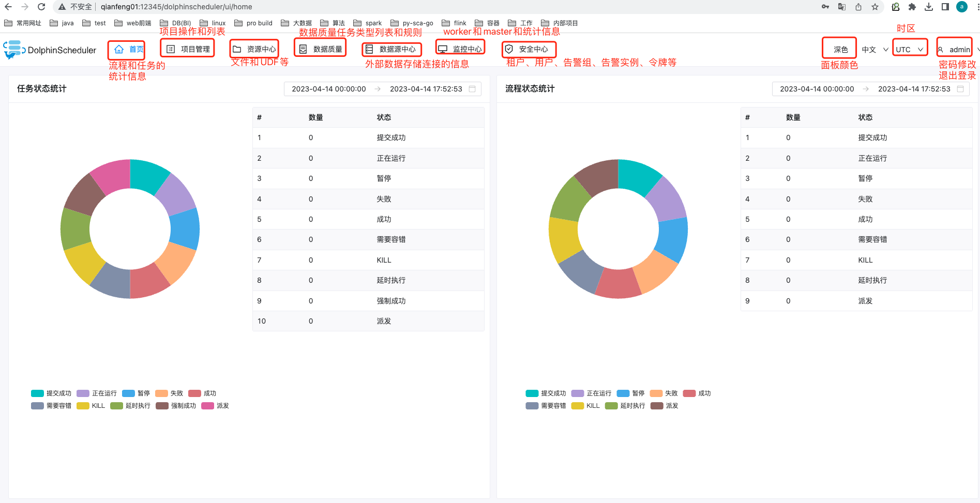Open the 监控中心 menu
The width and height of the screenshot is (980, 503).
point(460,49)
